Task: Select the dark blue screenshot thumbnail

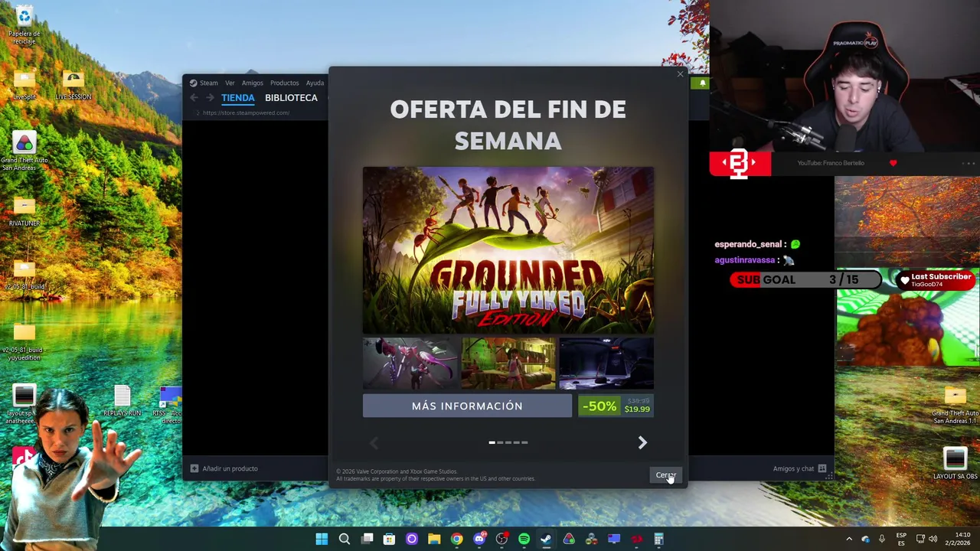Action: 606,364
